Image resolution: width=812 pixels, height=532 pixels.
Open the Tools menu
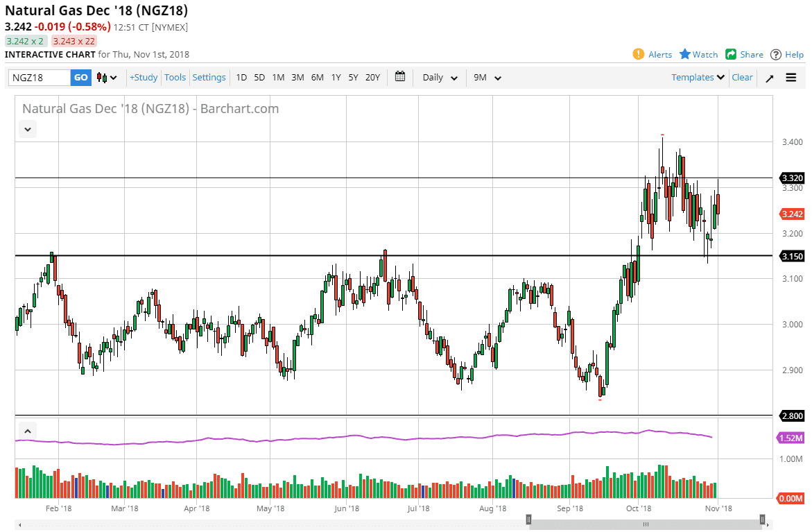click(x=175, y=77)
